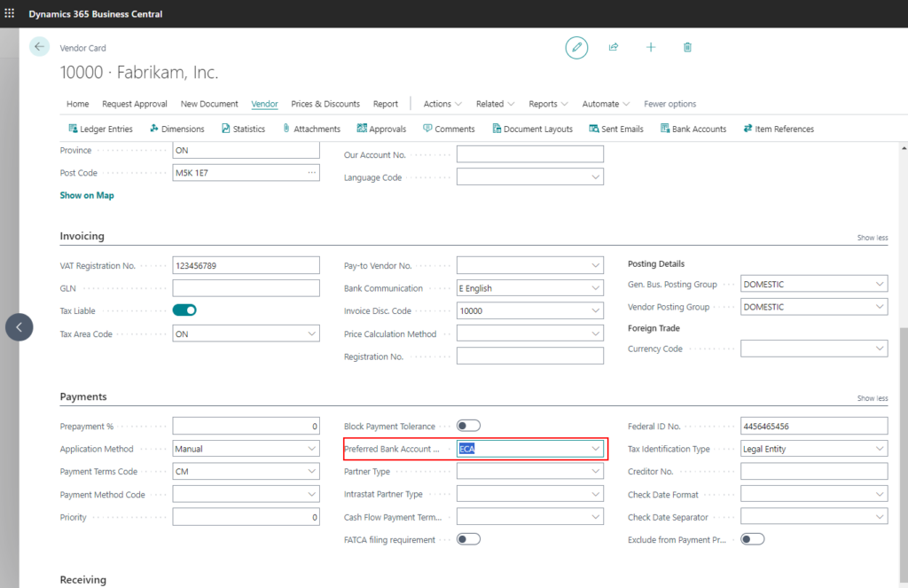Image resolution: width=908 pixels, height=588 pixels.
Task: Open Document Layouts
Action: coord(532,129)
